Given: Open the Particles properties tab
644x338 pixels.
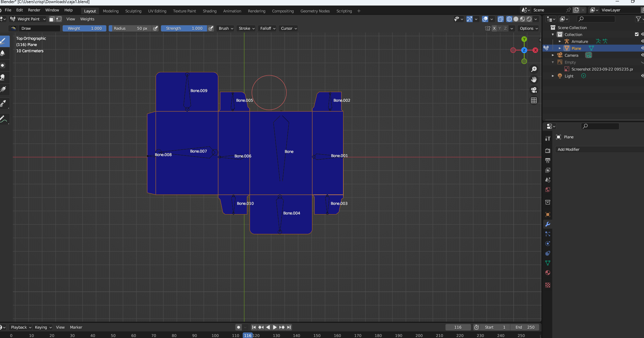Looking at the screenshot, I should [548, 234].
